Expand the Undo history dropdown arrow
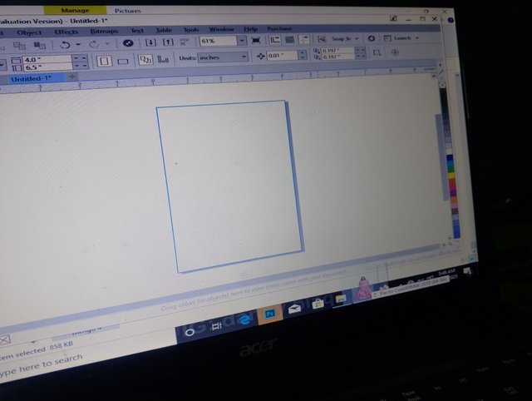The image size is (532, 401). 78,44
